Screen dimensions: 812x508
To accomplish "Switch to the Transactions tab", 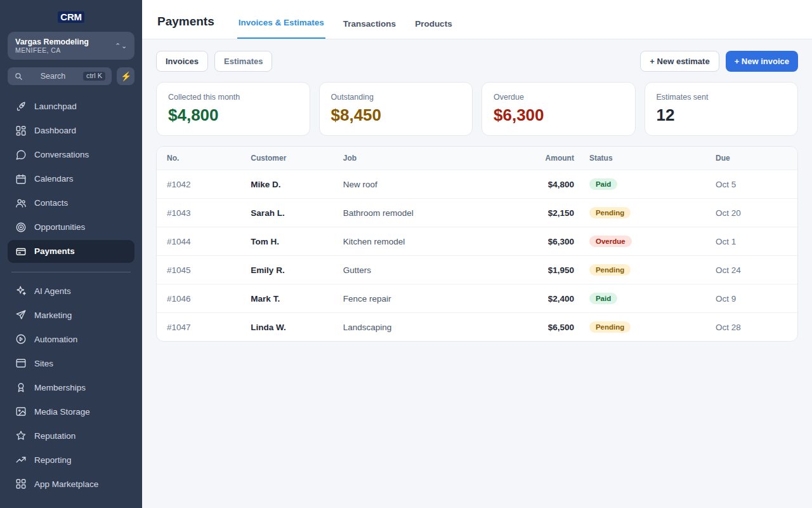I will (x=369, y=24).
